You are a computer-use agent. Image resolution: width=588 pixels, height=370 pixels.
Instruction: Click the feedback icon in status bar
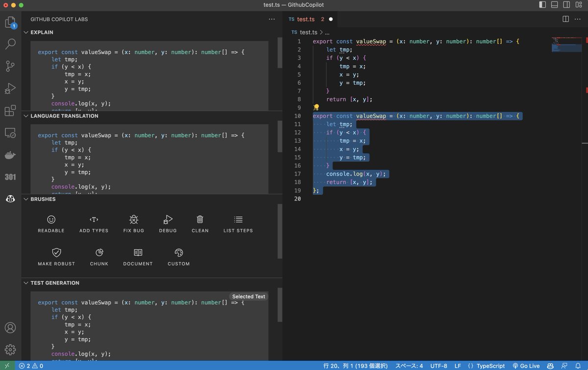tap(565, 366)
